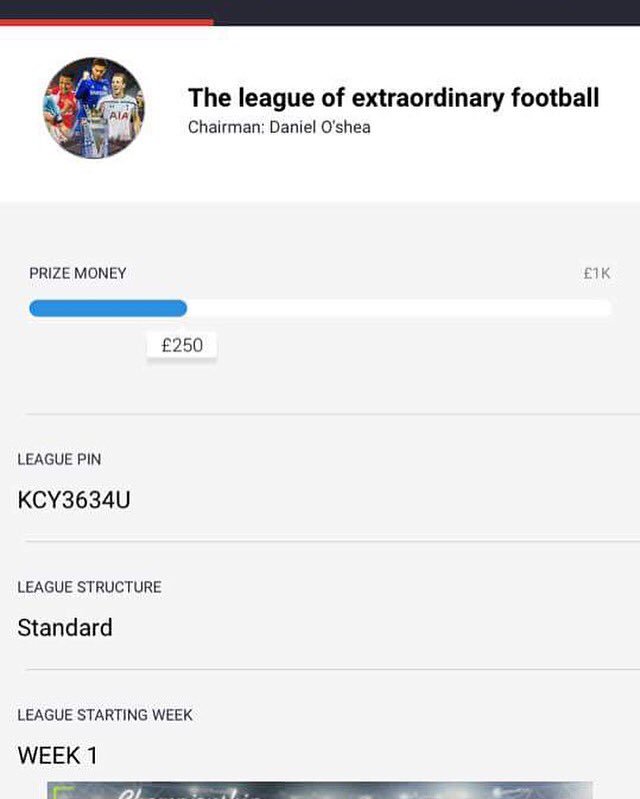Click the chairman name Daniel O'shea
This screenshot has width=640, height=799.
(x=319, y=127)
